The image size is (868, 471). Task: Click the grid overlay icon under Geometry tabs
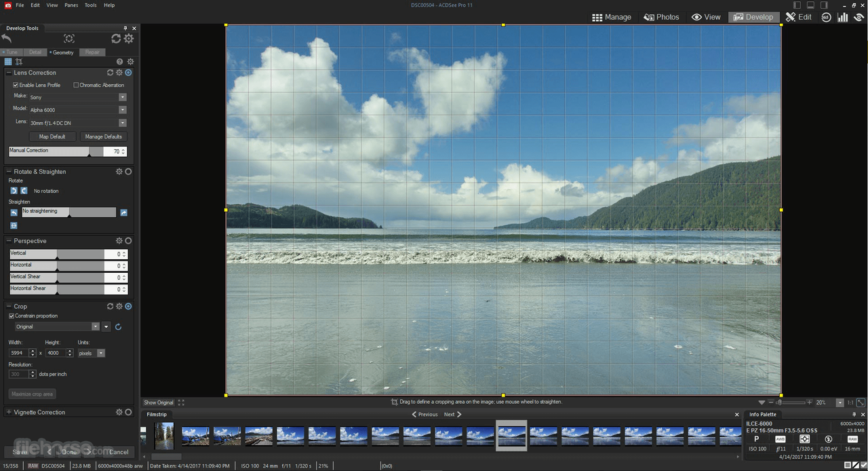(x=8, y=61)
